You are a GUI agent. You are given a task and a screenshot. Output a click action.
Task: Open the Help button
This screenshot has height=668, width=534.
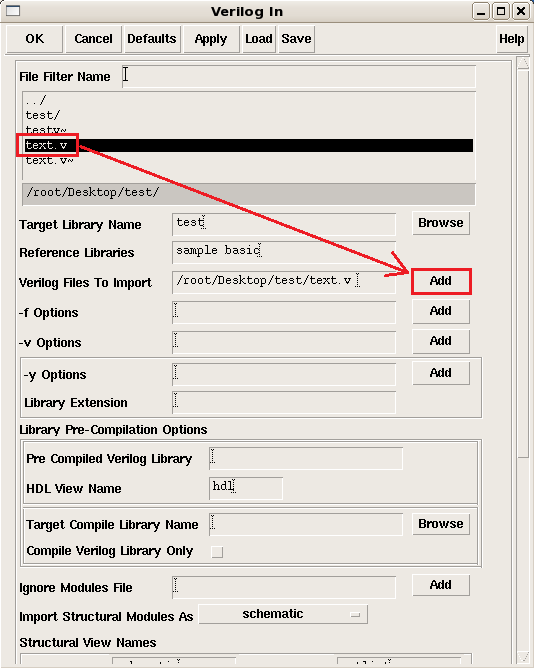click(511, 39)
